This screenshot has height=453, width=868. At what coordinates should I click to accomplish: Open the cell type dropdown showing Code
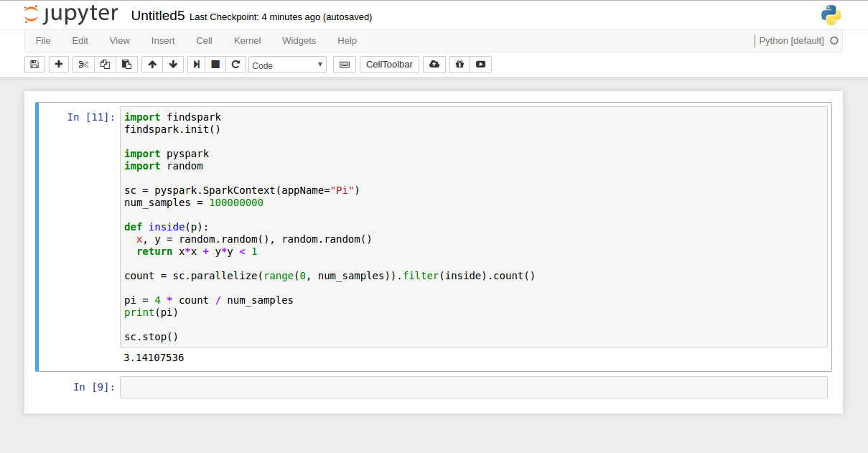click(x=287, y=64)
